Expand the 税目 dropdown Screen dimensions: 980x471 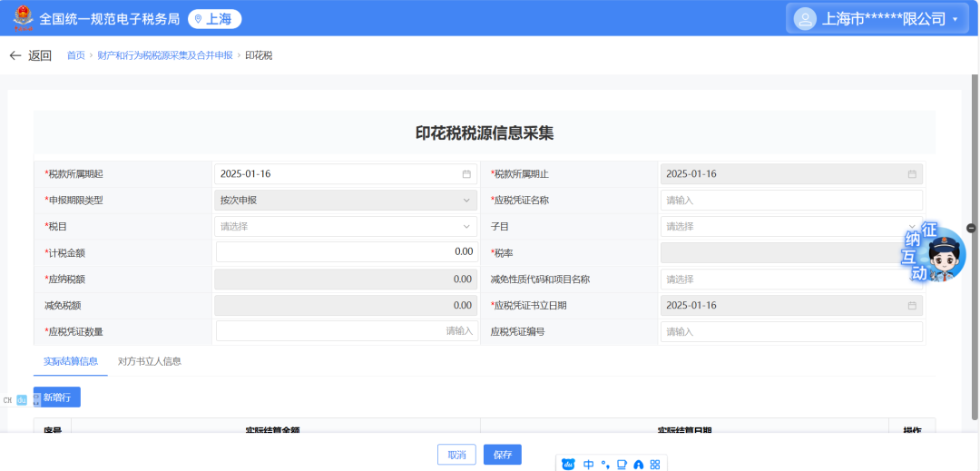click(x=346, y=226)
